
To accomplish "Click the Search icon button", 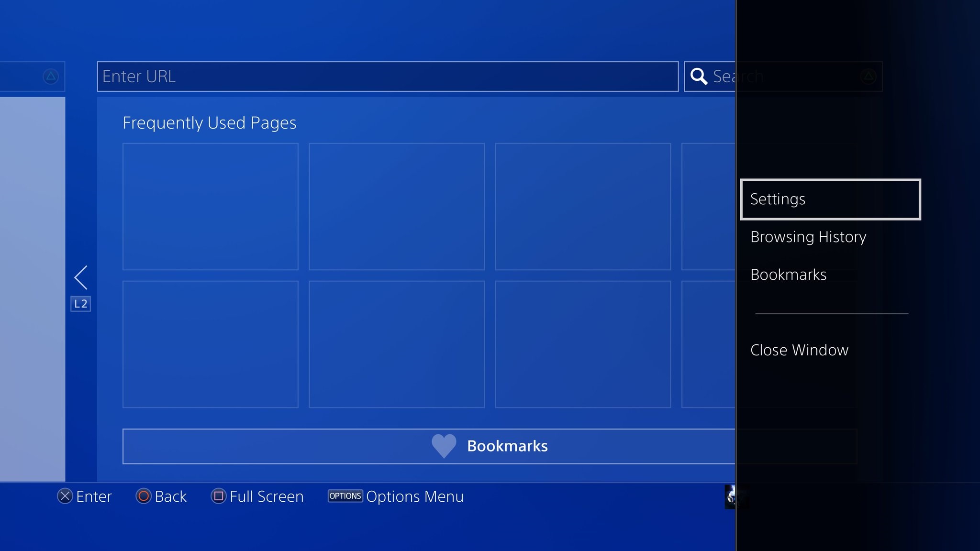I will pos(699,76).
